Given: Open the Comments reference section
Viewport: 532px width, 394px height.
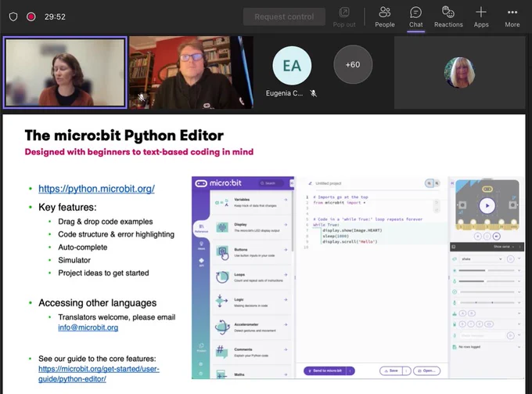Looking at the screenshot, I should pos(251,352).
